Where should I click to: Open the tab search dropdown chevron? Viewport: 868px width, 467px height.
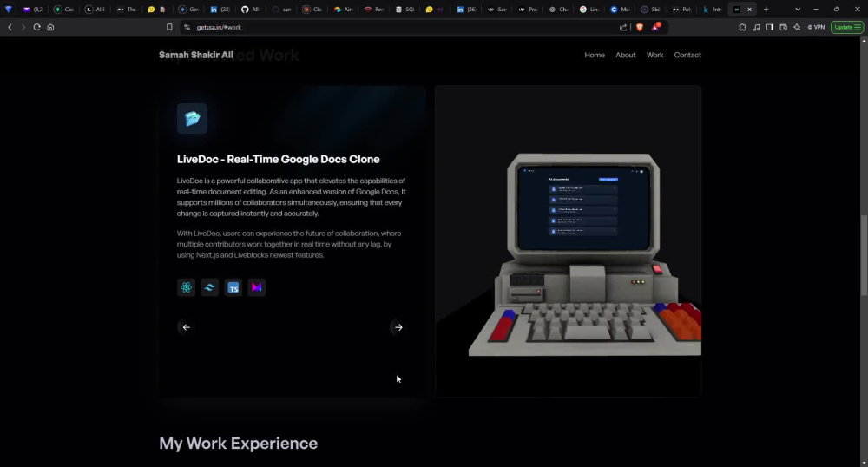[798, 10]
